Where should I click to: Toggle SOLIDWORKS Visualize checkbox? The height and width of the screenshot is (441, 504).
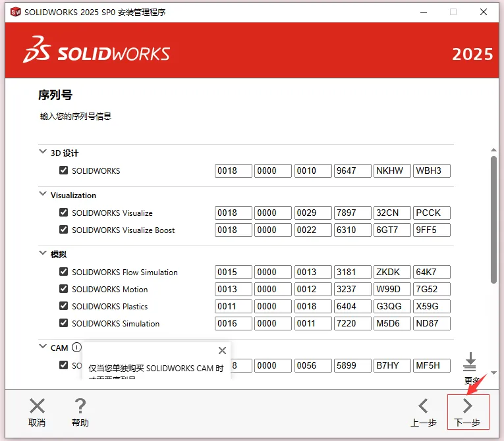click(64, 213)
